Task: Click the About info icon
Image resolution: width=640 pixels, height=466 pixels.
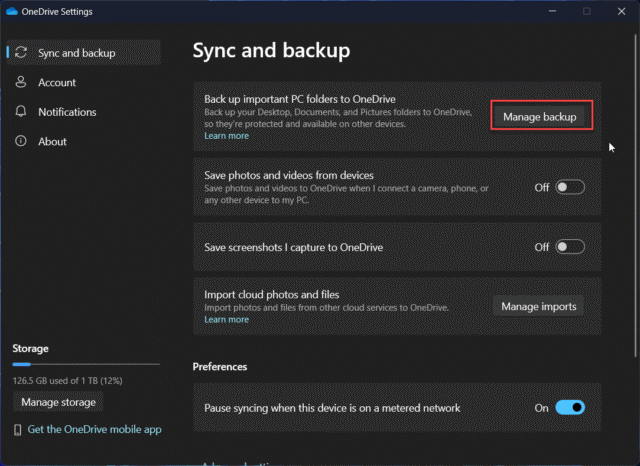Action: pos(21,141)
